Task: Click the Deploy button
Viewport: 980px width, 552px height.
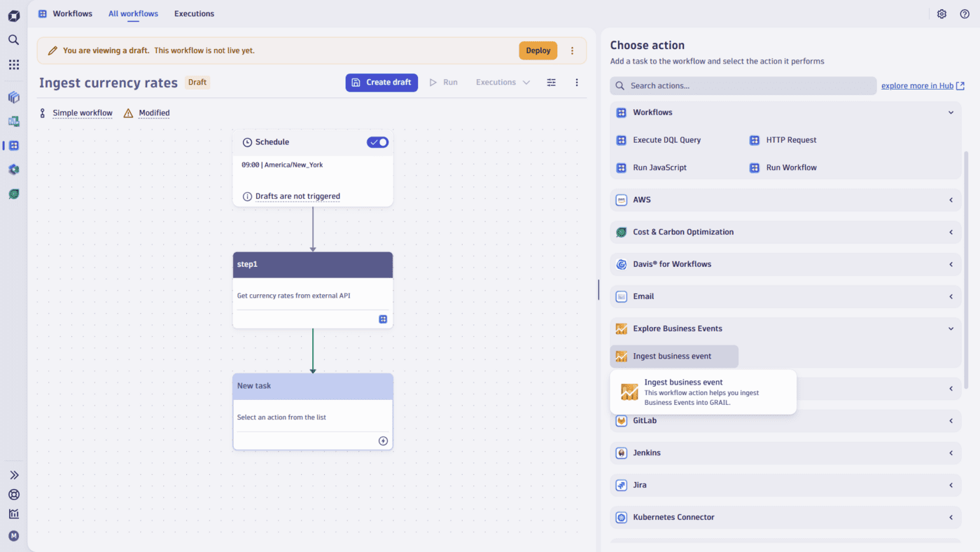Action: click(x=538, y=50)
